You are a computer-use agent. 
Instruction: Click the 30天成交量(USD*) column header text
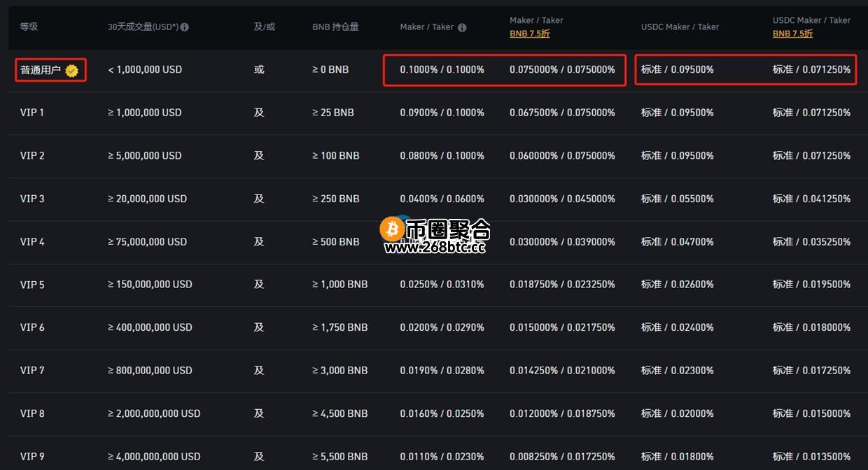tap(143, 27)
